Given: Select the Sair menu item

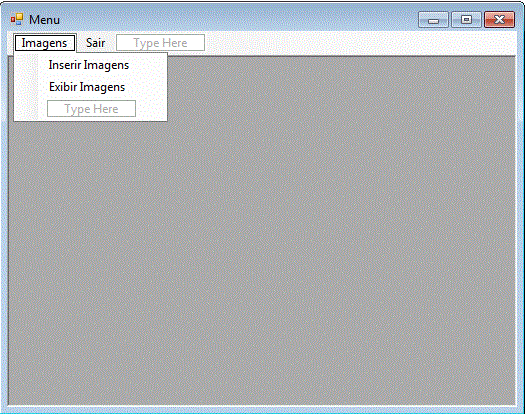Looking at the screenshot, I should tap(96, 43).
